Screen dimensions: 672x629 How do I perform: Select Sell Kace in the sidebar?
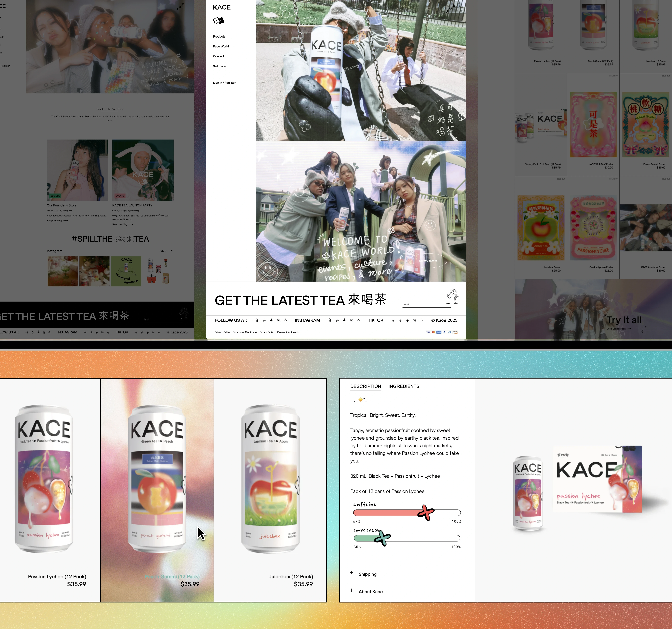pos(219,66)
